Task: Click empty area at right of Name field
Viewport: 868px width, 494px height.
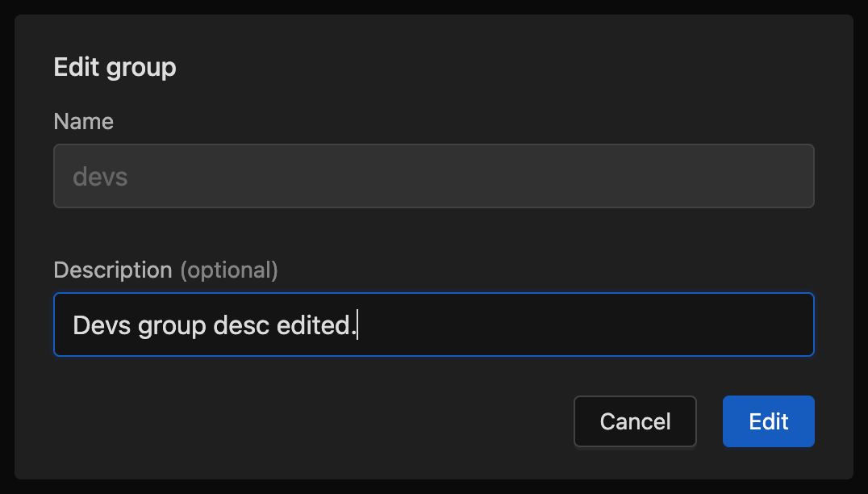Action: point(470,176)
